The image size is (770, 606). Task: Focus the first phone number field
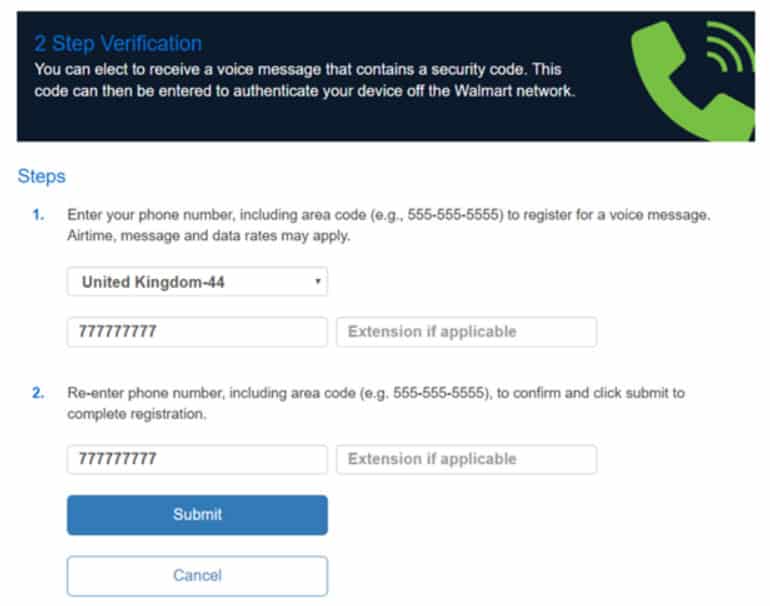(x=197, y=332)
